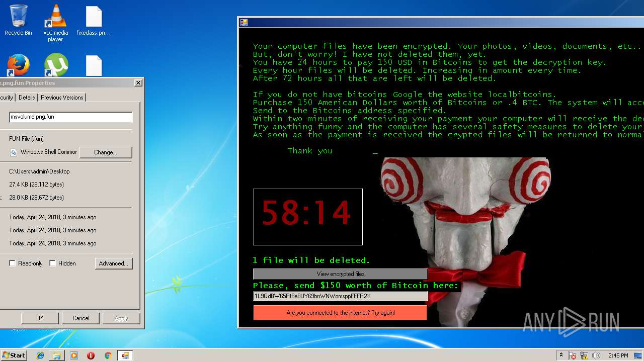This screenshot has height=362, width=644.
Task: Click the View encrypted files button
Action: click(340, 274)
